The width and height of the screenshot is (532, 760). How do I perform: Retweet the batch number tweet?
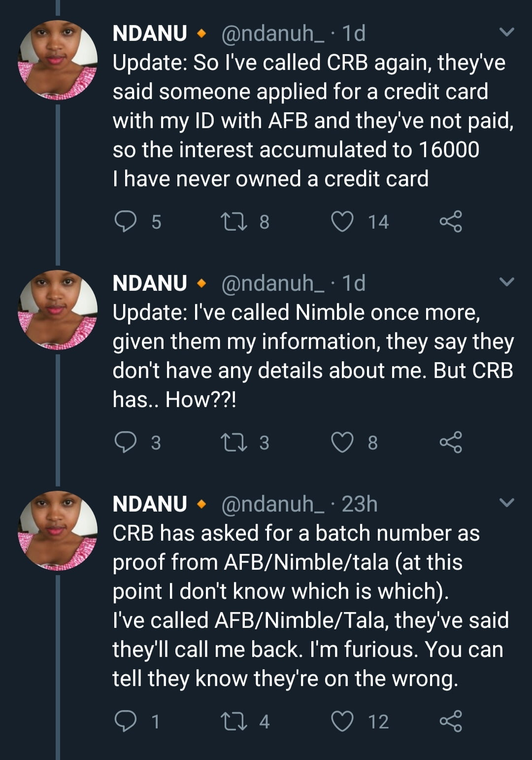click(x=234, y=721)
